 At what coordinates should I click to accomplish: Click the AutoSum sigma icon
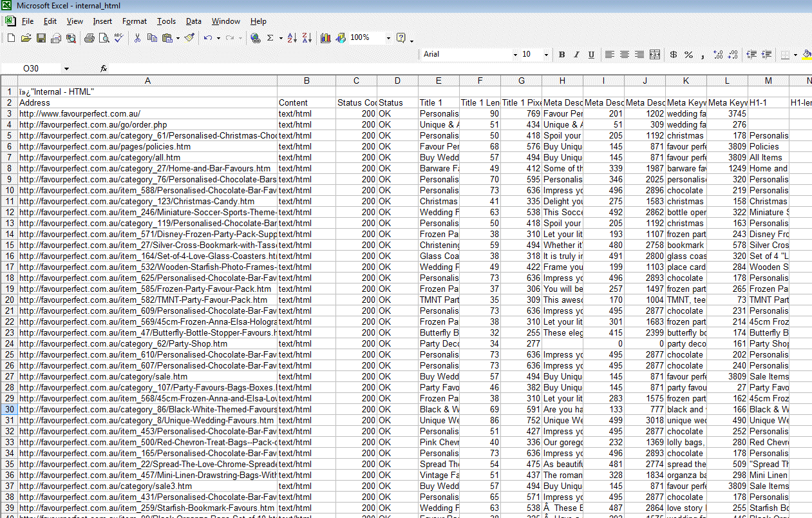pyautogui.click(x=270, y=38)
